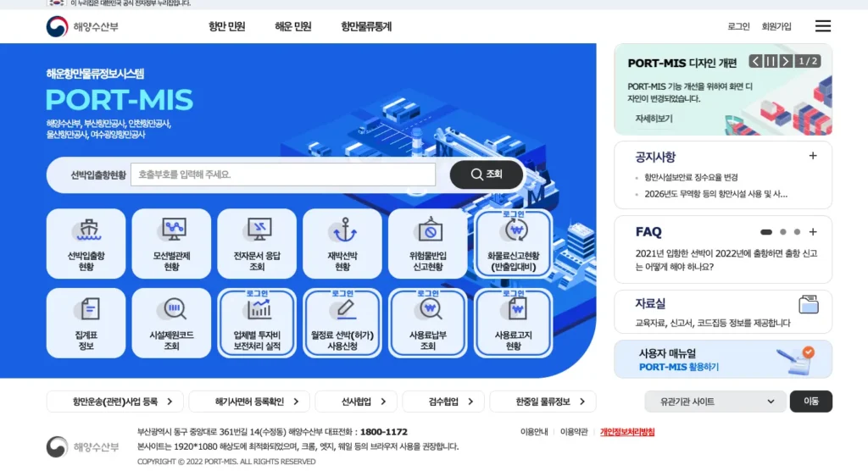This screenshot has width=868, height=471.
Task: Open 자세히보기 on the banner
Action: click(x=654, y=119)
